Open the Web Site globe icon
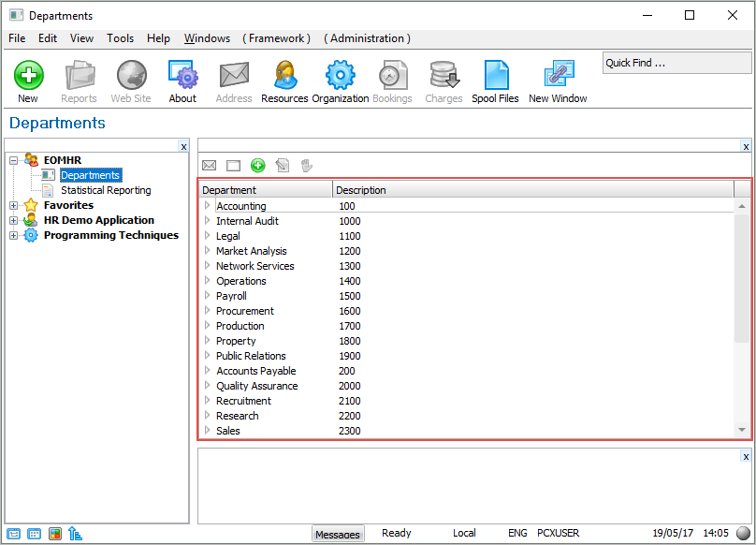Viewport: 756px width, 545px height. [131, 75]
